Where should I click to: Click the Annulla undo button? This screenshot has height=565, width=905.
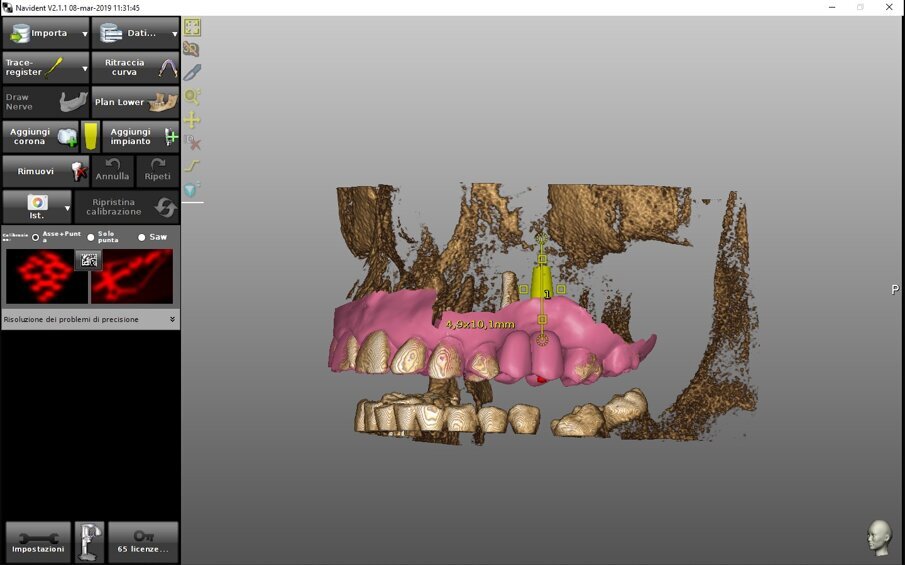click(x=113, y=171)
